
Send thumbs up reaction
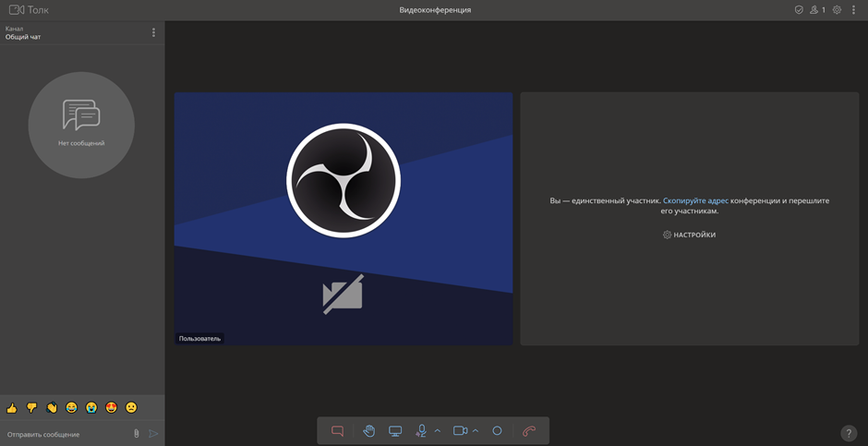(12, 408)
